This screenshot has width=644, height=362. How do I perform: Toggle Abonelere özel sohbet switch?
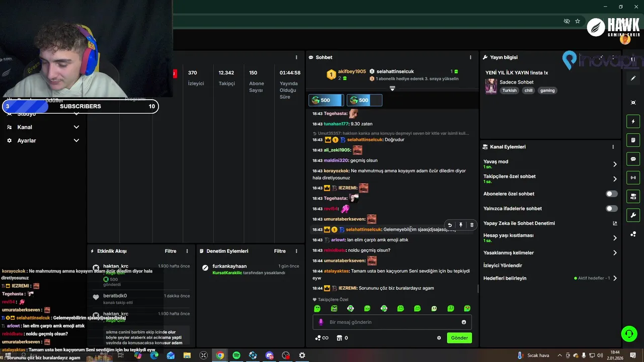pyautogui.click(x=611, y=194)
